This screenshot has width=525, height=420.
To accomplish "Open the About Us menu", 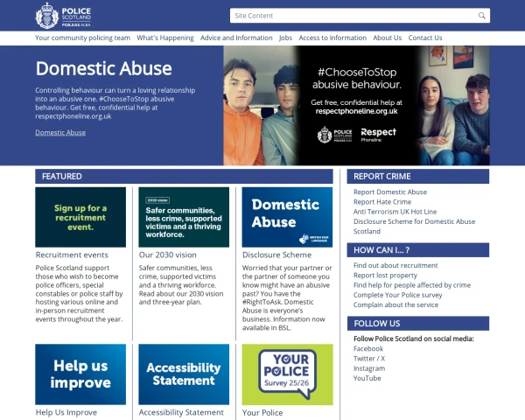I will [387, 38].
